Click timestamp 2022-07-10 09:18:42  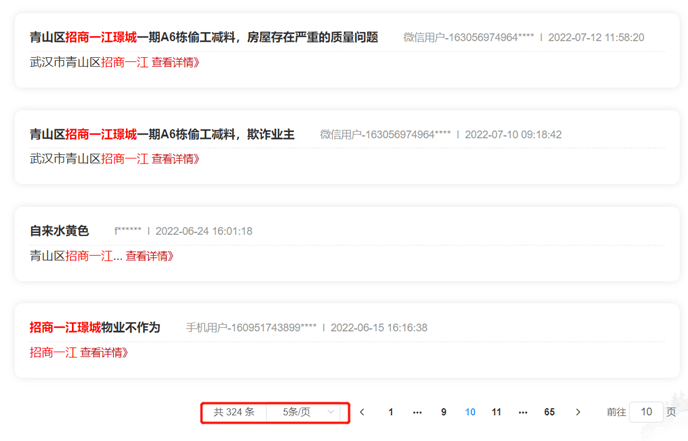(513, 134)
